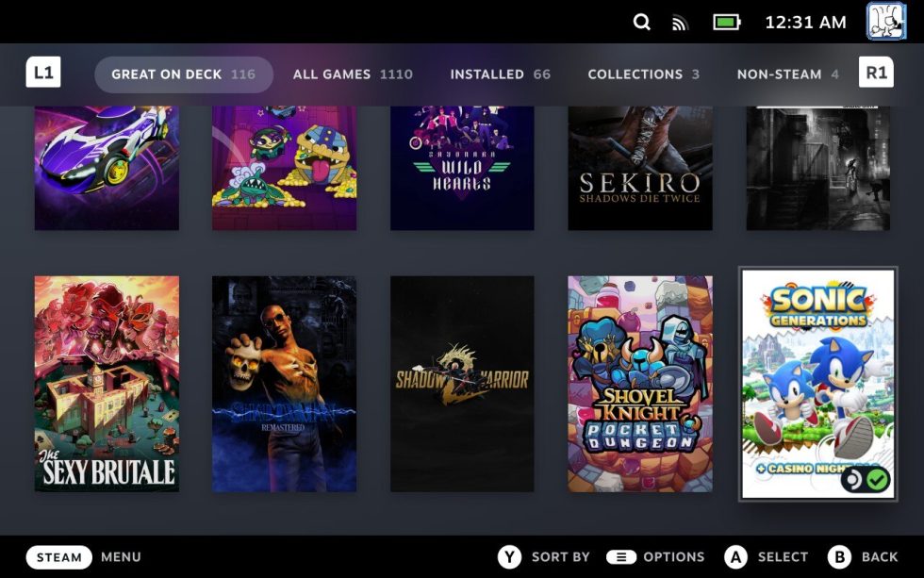
Task: Click the options menu glyph
Action: pyautogui.click(x=621, y=557)
